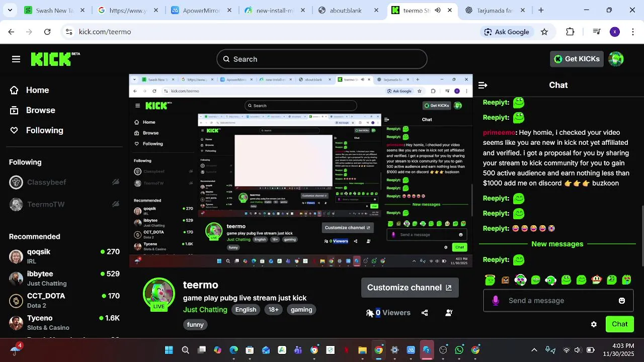Image resolution: width=644 pixels, height=362 pixels.
Task: Click the Customize channel button
Action: (x=410, y=288)
